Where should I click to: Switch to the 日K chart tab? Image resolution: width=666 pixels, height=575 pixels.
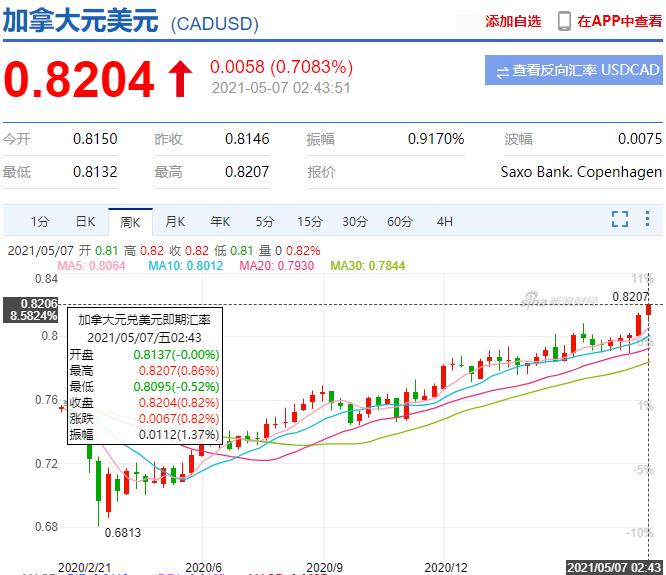pos(85,222)
